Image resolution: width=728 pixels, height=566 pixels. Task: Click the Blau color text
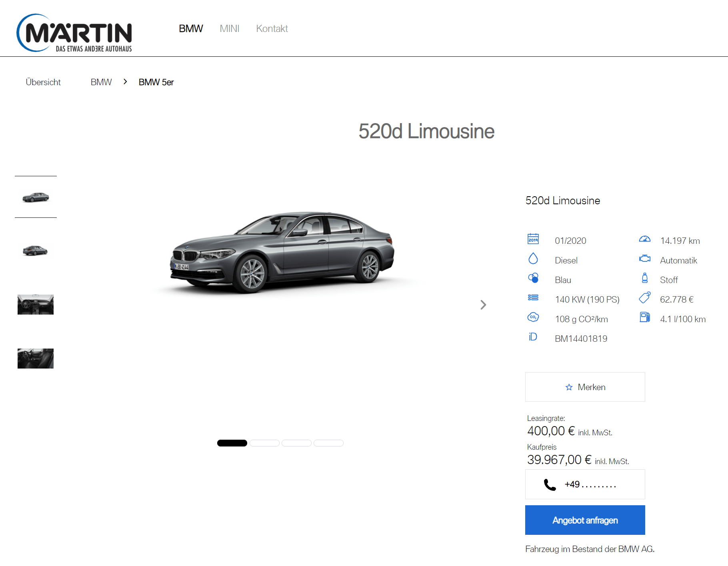click(x=563, y=280)
